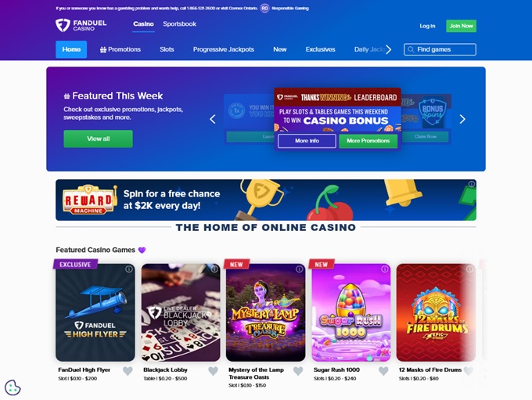
Task: Show info for Mystery of the Lamp
Action: tap(299, 269)
